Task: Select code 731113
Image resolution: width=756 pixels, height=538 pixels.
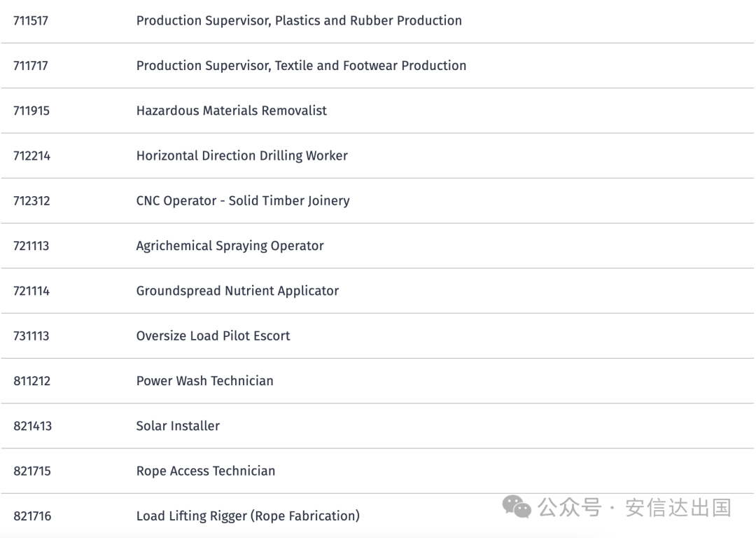Action: (x=31, y=336)
